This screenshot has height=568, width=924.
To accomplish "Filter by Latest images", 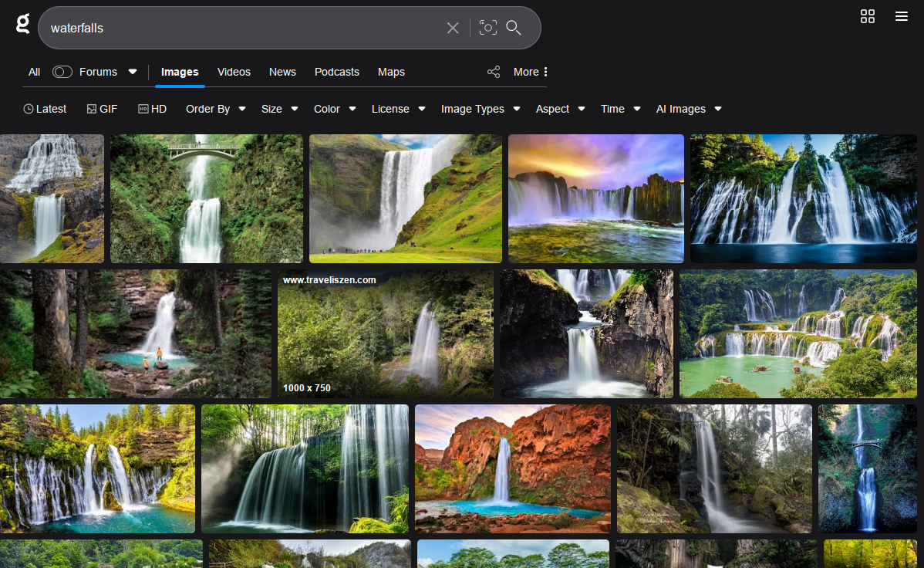I will point(45,109).
